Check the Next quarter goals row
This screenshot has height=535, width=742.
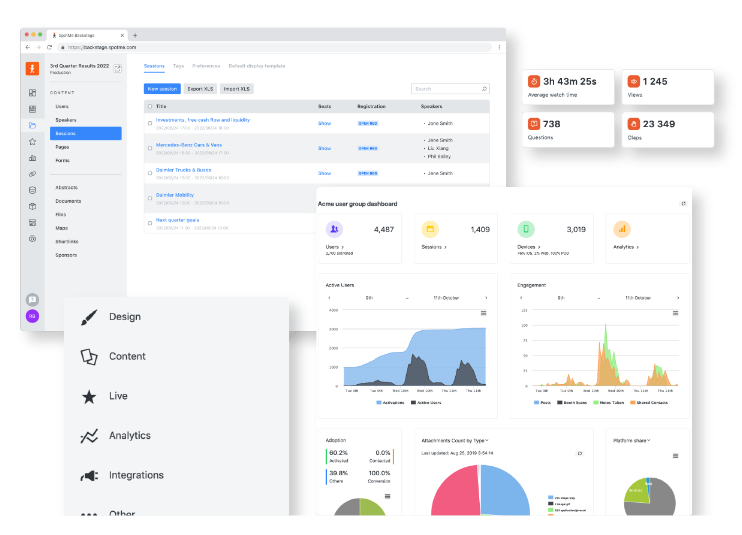150,223
